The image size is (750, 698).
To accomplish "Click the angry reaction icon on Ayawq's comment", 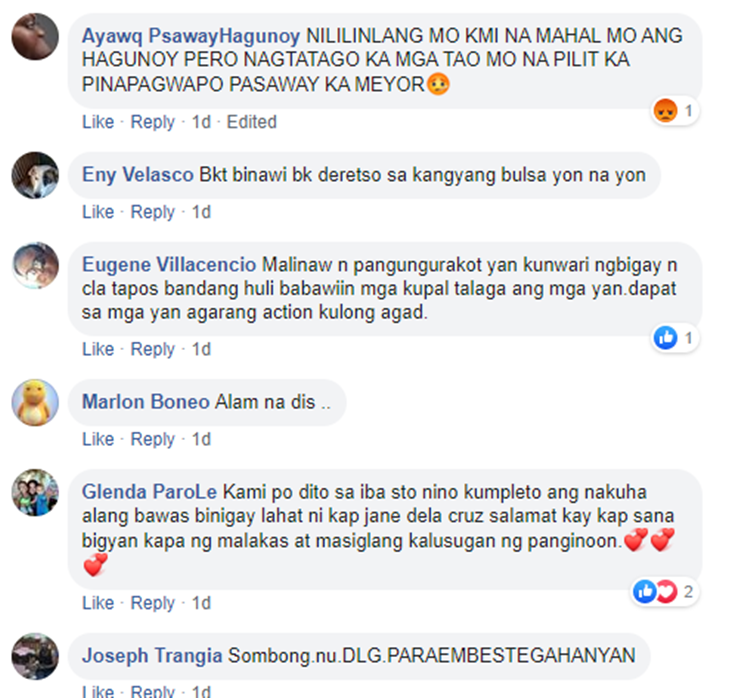I will (x=665, y=111).
